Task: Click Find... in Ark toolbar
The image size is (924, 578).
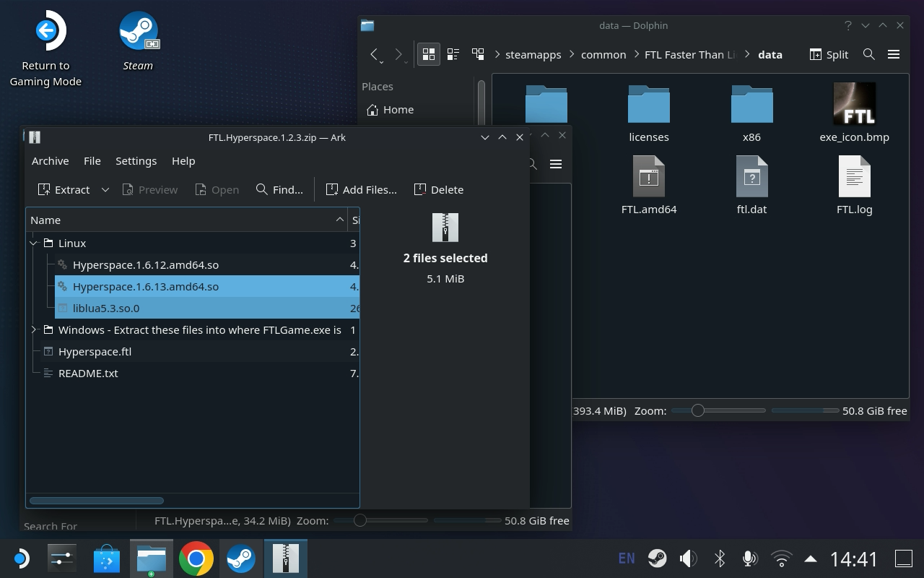Action: click(279, 189)
